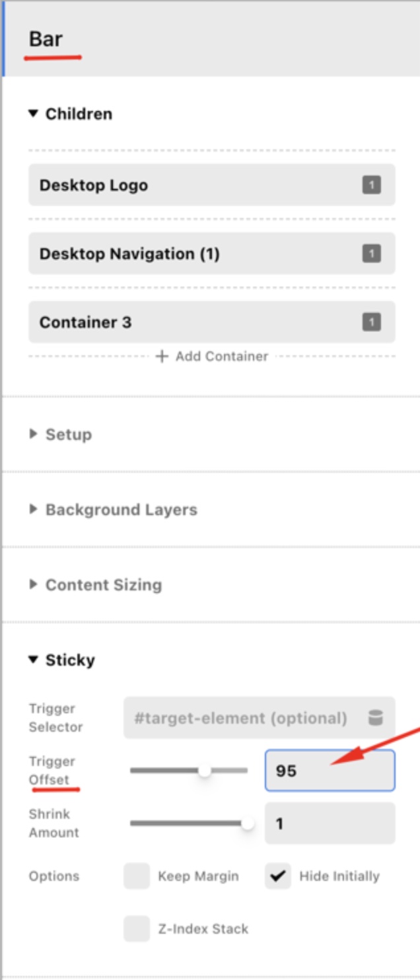This screenshot has height=980, width=420.
Task: Uncheck the Hide Initially option
Action: (278, 876)
